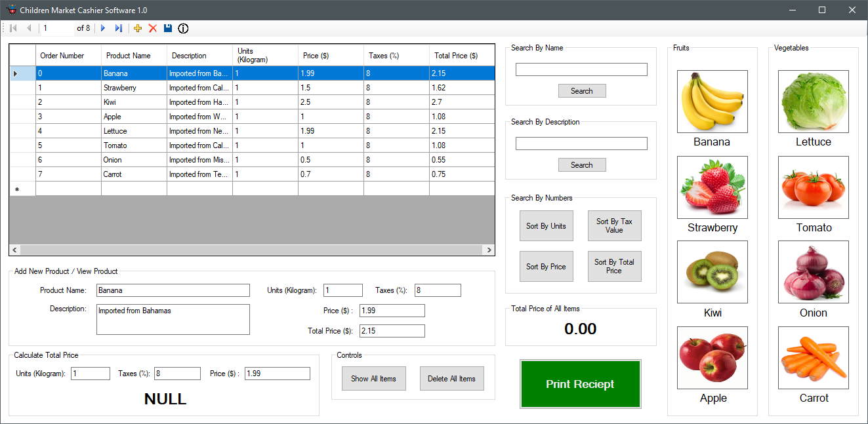Click Units field in Add New Product
This screenshot has width=868, height=424.
click(x=342, y=290)
